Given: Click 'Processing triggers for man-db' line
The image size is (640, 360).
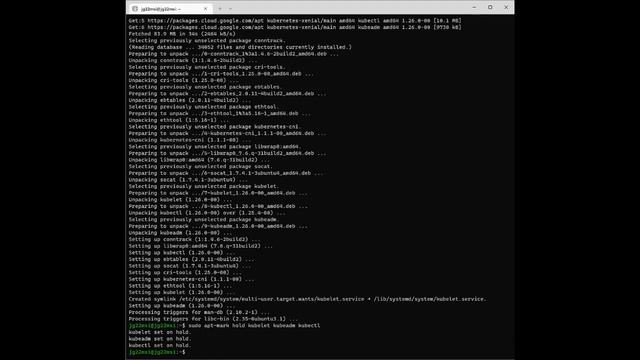Looking at the screenshot, I should click(199, 312).
